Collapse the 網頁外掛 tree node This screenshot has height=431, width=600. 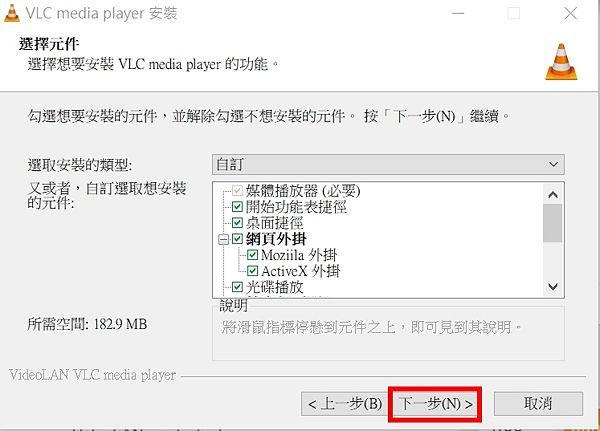tap(223, 240)
